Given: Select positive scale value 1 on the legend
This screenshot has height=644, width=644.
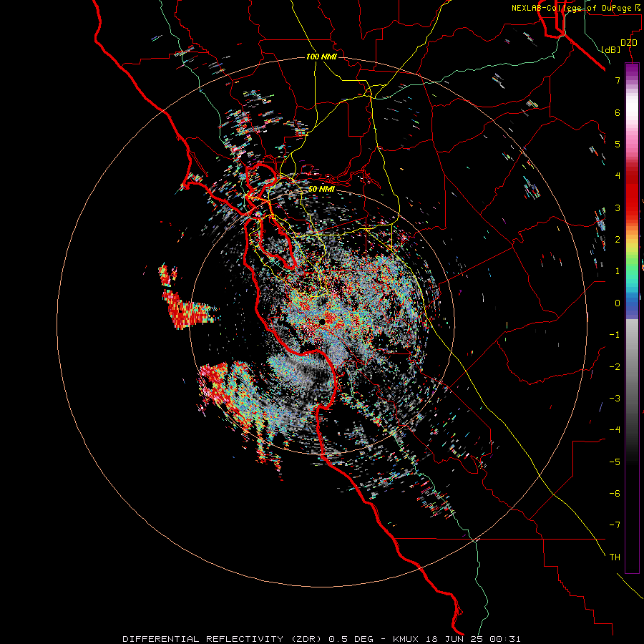Looking at the screenshot, I should [618, 271].
